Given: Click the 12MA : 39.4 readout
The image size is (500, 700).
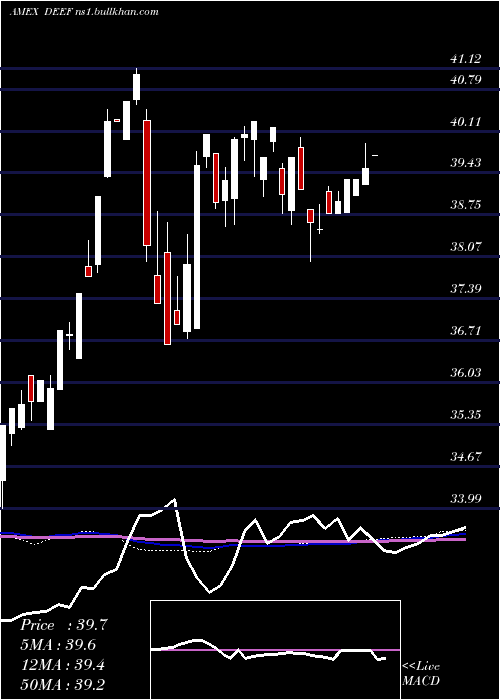Looking at the screenshot, I should pyautogui.click(x=62, y=665).
